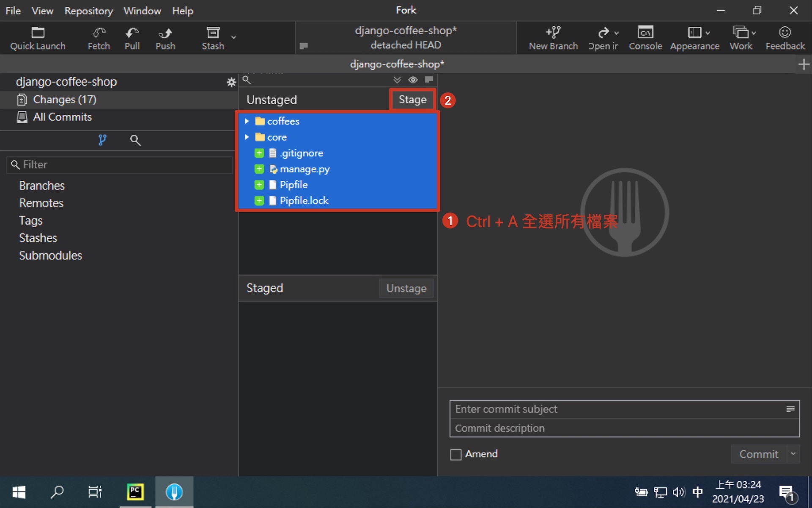Toggle the eye visibility icon in file list
Viewport: 812px width, 508px height.
pyautogui.click(x=413, y=80)
